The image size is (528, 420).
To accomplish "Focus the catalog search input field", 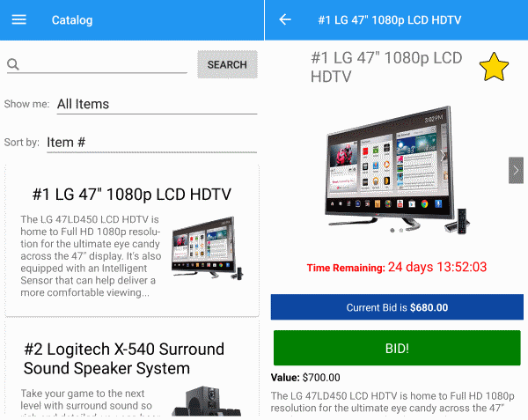I will click(97, 64).
